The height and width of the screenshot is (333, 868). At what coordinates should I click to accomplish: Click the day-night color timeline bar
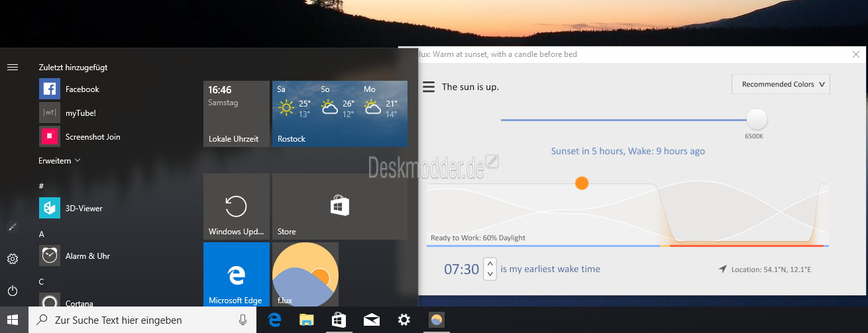[627, 246]
